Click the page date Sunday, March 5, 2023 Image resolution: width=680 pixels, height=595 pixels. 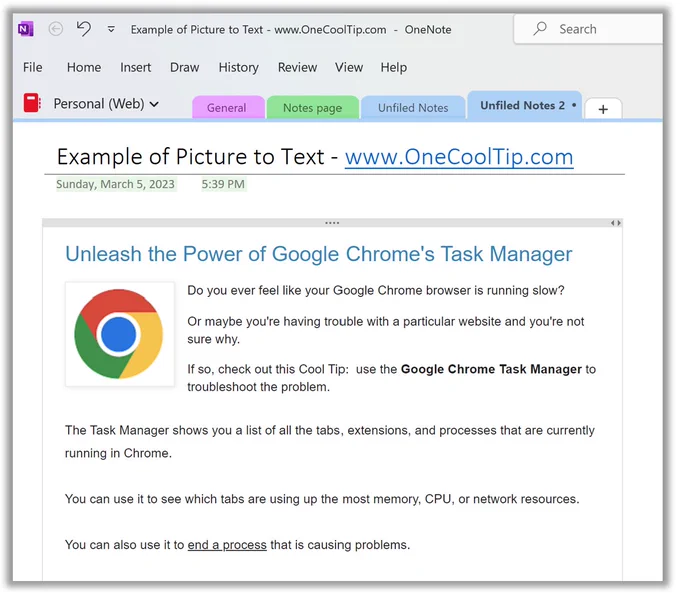115,184
